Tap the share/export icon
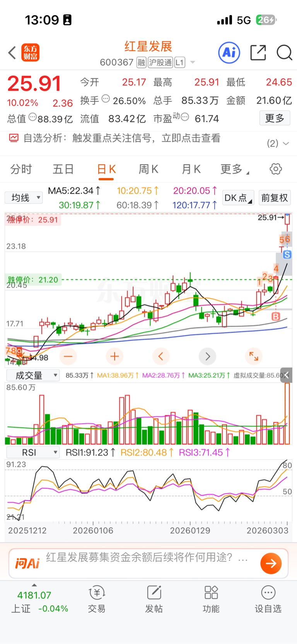 (x=258, y=52)
